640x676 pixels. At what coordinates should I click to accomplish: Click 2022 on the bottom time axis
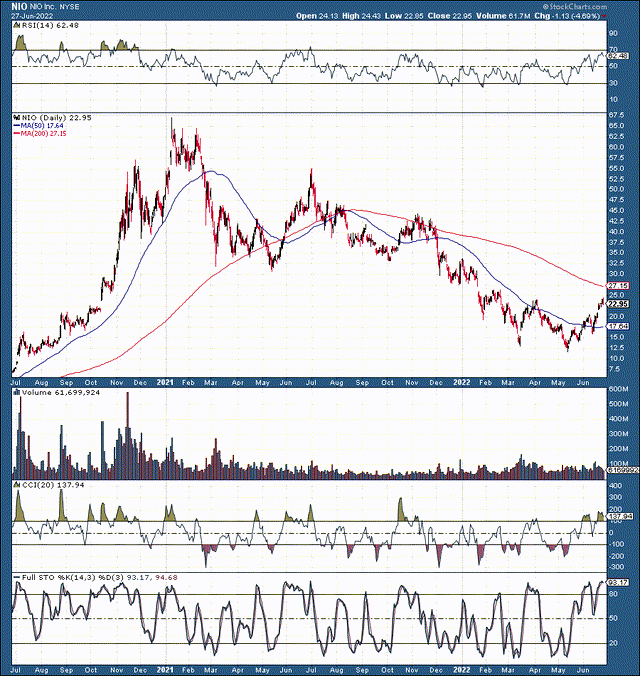(x=462, y=670)
